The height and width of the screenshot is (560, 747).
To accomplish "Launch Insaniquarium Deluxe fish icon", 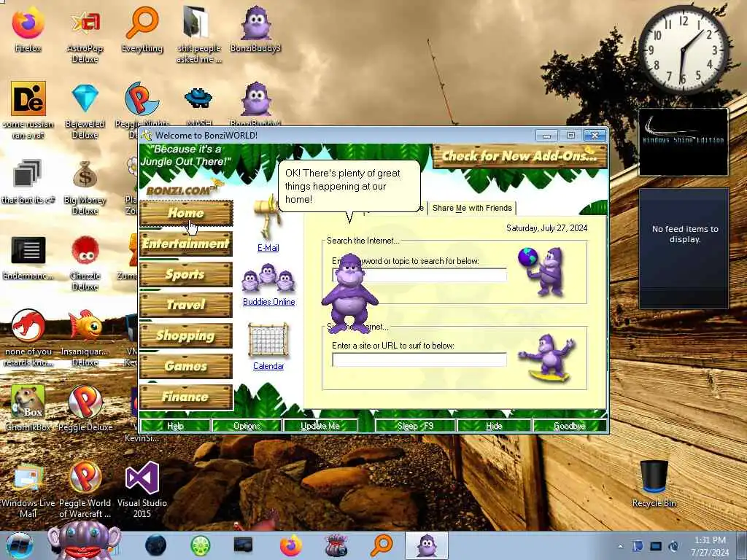I will pyautogui.click(x=85, y=337).
